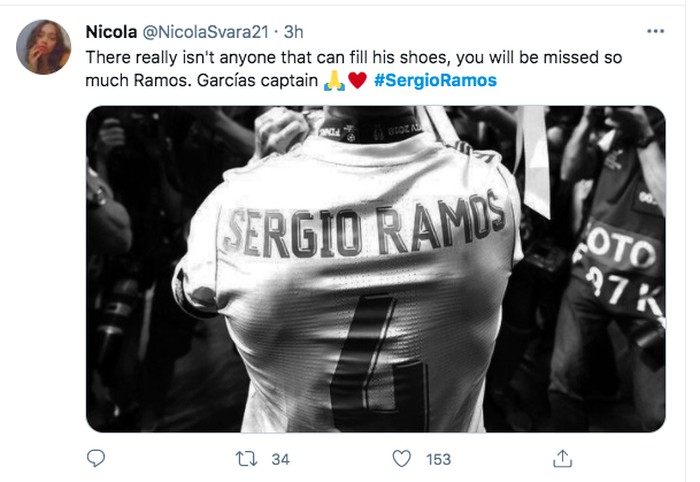The height and width of the screenshot is (482, 700).
Task: Click the display name Nicola
Action: [112, 31]
